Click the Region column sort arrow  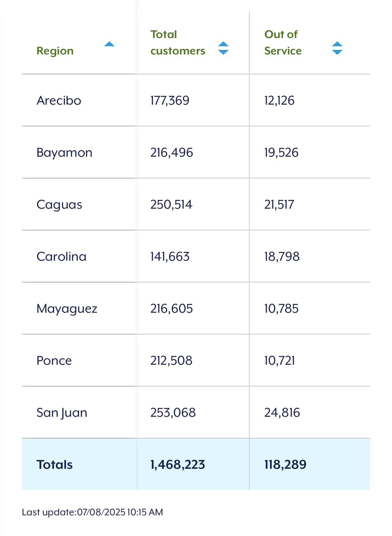(109, 44)
